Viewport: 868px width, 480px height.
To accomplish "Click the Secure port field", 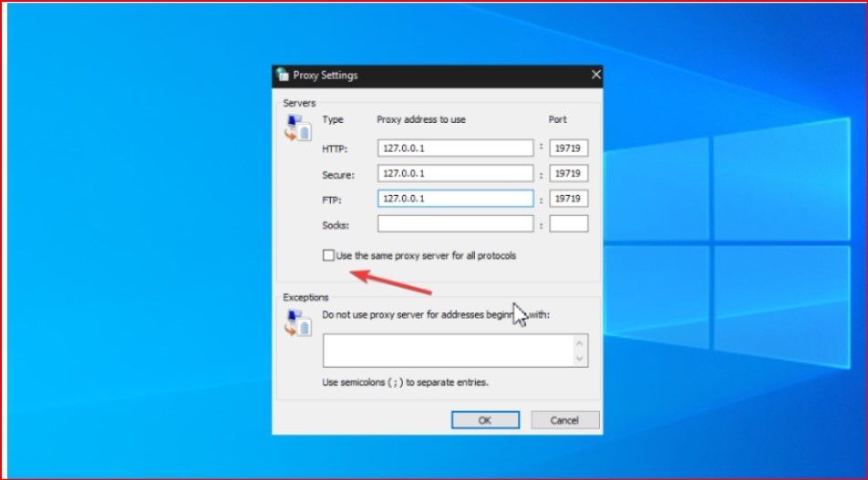I will [x=569, y=174].
